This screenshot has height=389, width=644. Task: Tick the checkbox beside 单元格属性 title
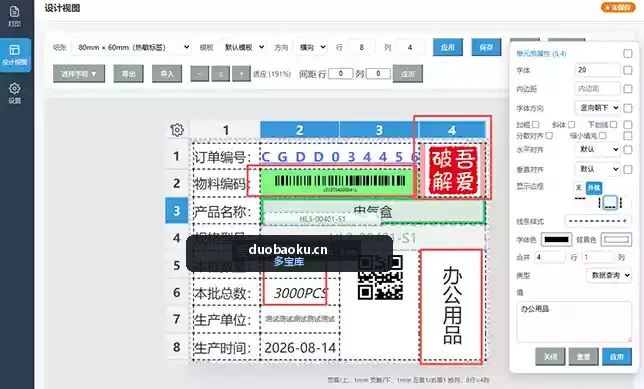click(x=628, y=53)
